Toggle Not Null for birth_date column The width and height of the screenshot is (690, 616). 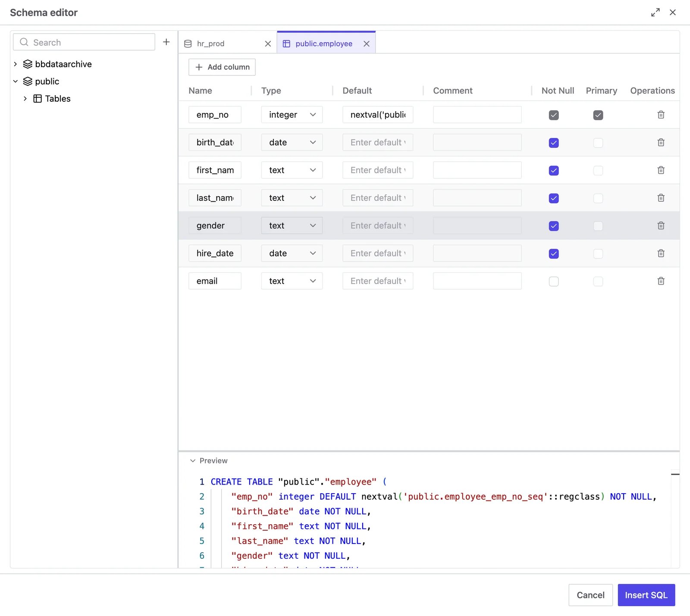click(554, 143)
